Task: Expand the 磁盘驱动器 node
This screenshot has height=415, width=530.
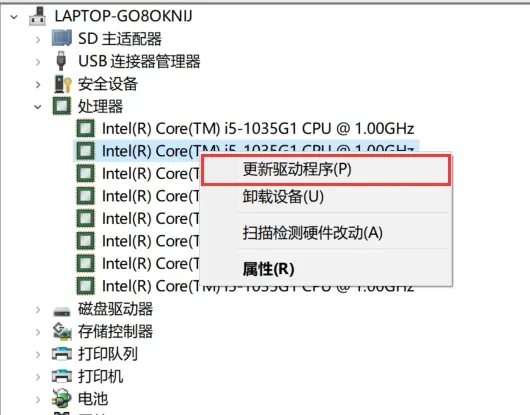Action: 38,310
